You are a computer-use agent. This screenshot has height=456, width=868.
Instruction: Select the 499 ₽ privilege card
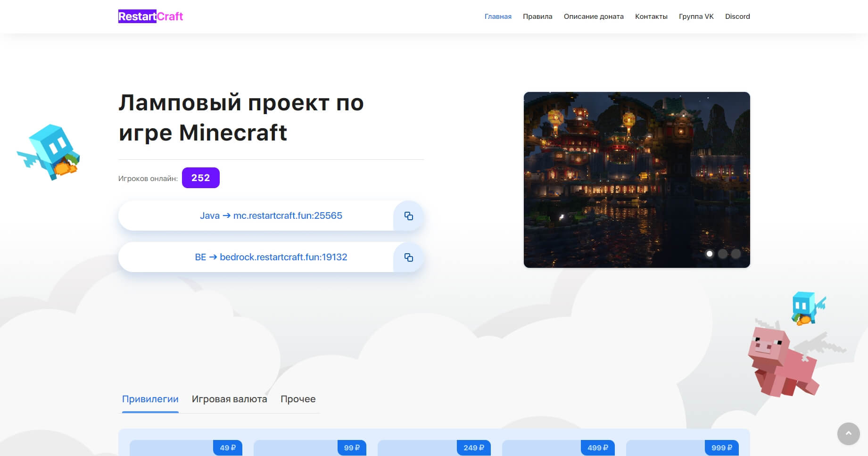pyautogui.click(x=558, y=448)
